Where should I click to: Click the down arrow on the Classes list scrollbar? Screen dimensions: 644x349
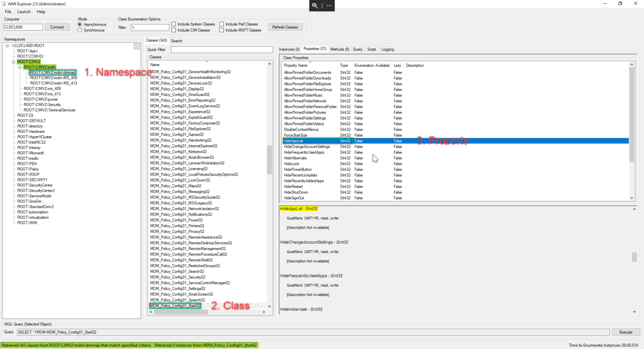point(269,306)
